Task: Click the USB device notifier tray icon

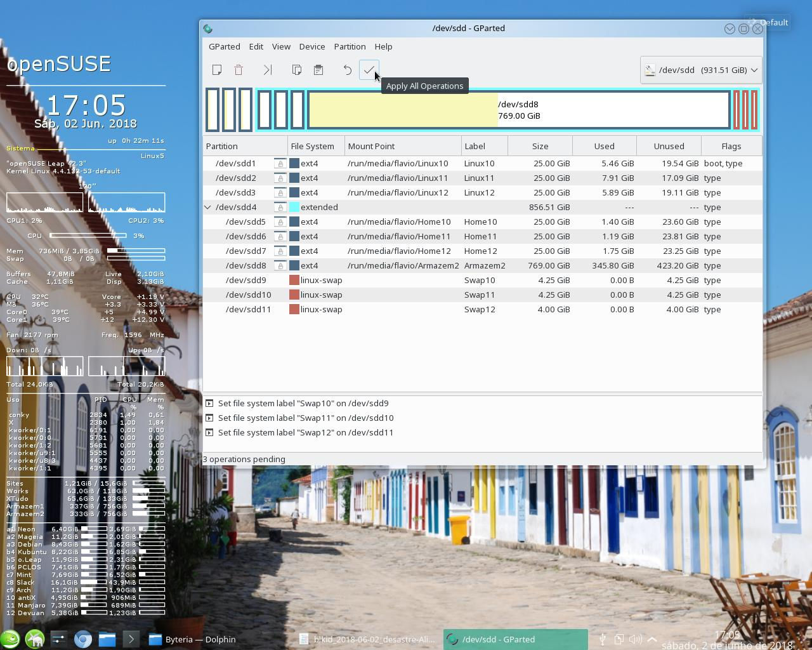Action: (603, 639)
